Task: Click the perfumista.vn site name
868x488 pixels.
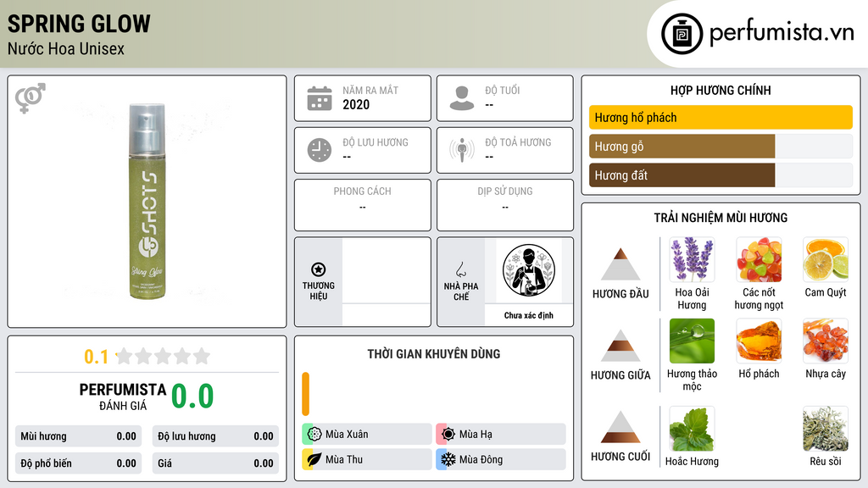Action: point(782,33)
